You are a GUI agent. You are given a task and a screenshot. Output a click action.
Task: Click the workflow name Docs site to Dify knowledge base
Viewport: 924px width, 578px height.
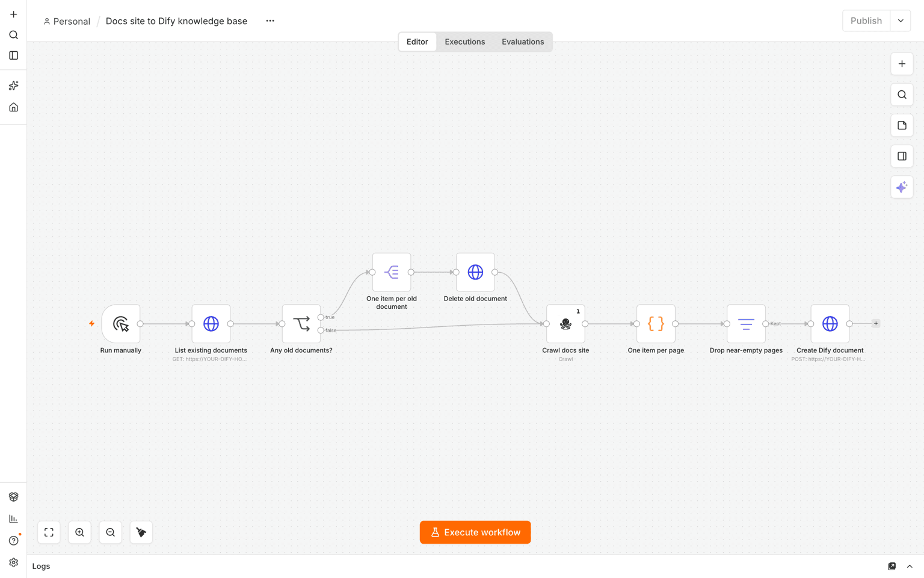176,21
